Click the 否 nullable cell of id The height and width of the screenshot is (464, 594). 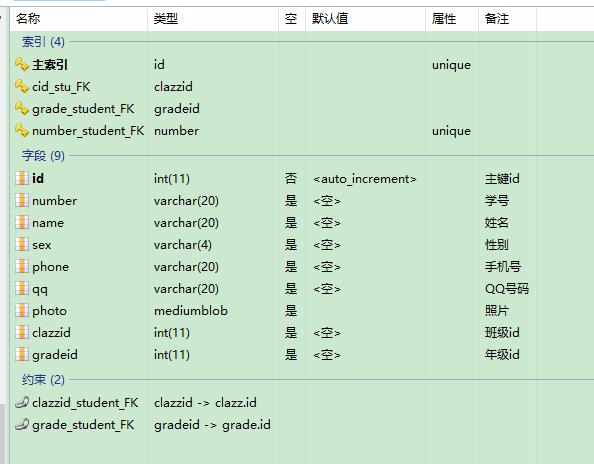click(291, 178)
